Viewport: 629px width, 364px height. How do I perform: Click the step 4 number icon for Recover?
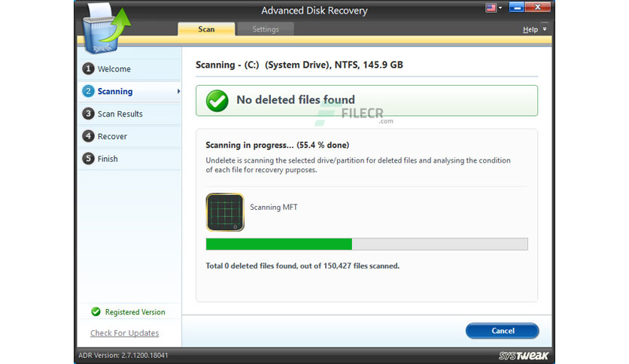[x=88, y=136]
